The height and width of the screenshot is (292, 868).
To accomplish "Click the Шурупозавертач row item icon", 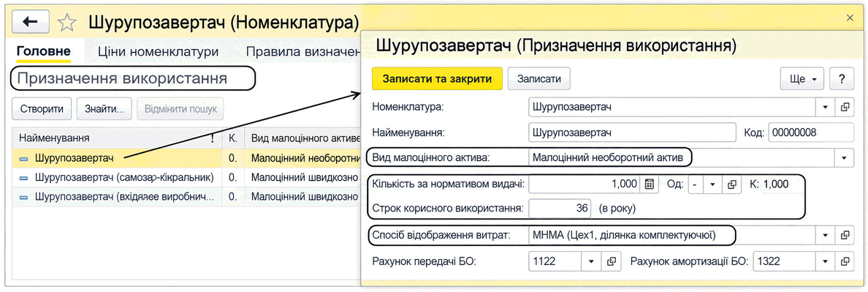I will click(x=24, y=159).
